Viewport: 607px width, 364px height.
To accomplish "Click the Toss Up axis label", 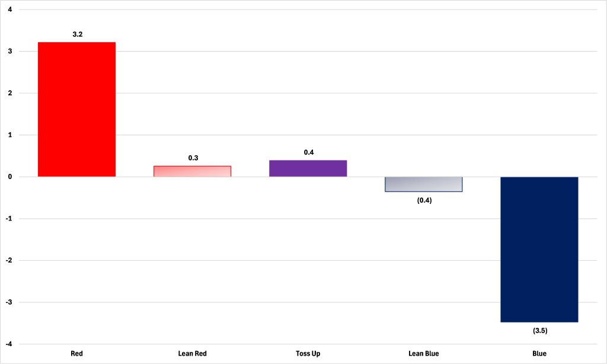I will (x=308, y=354).
